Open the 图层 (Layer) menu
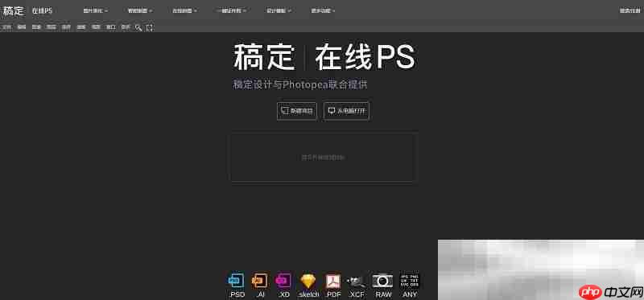644x300 pixels. pos(52,27)
